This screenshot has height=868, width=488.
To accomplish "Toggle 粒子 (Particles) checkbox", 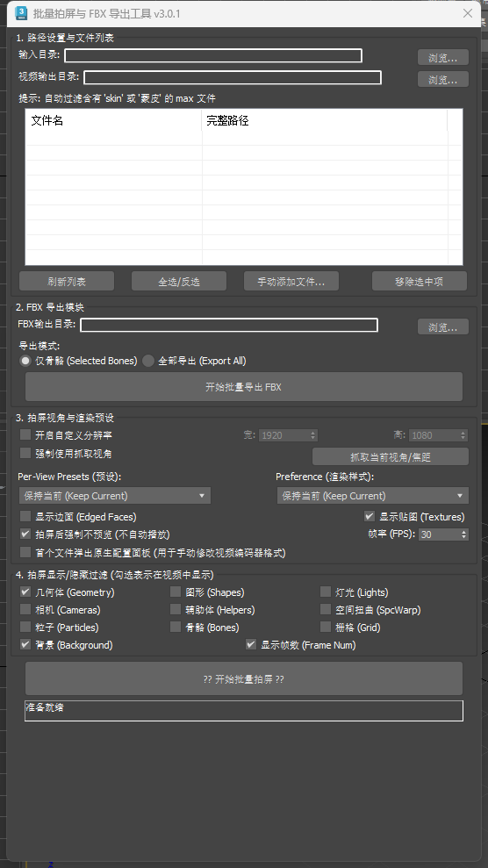I will pos(25,628).
